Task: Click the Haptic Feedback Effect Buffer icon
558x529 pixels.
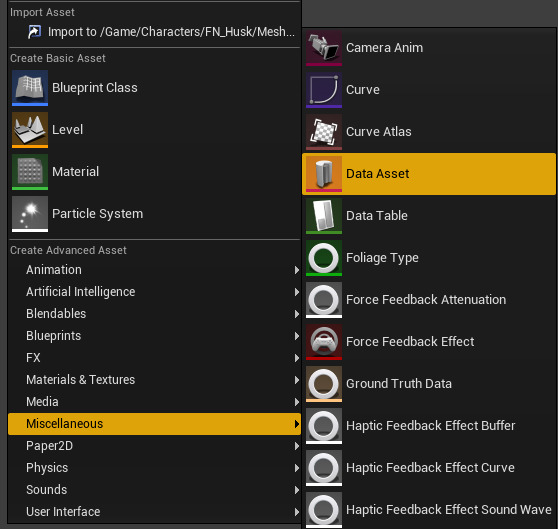Action: 324,426
